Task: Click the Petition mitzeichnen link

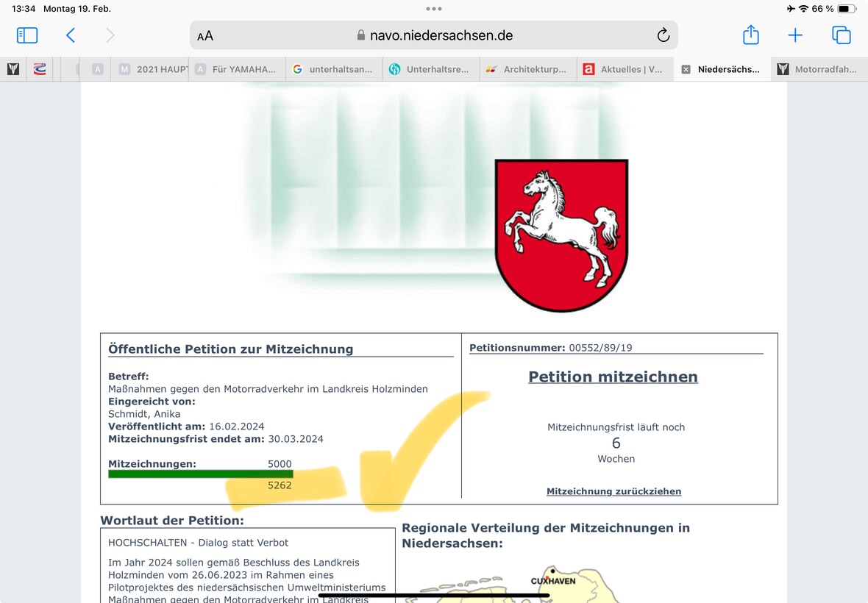Action: (613, 377)
